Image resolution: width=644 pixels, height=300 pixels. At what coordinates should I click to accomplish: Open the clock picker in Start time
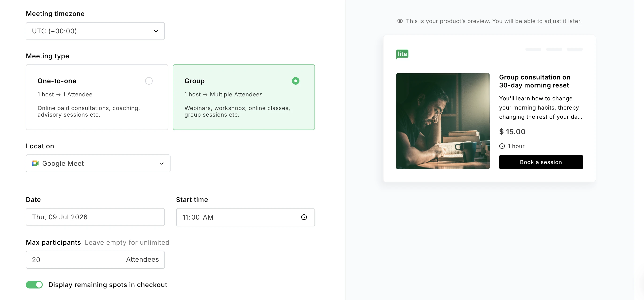coord(304,217)
